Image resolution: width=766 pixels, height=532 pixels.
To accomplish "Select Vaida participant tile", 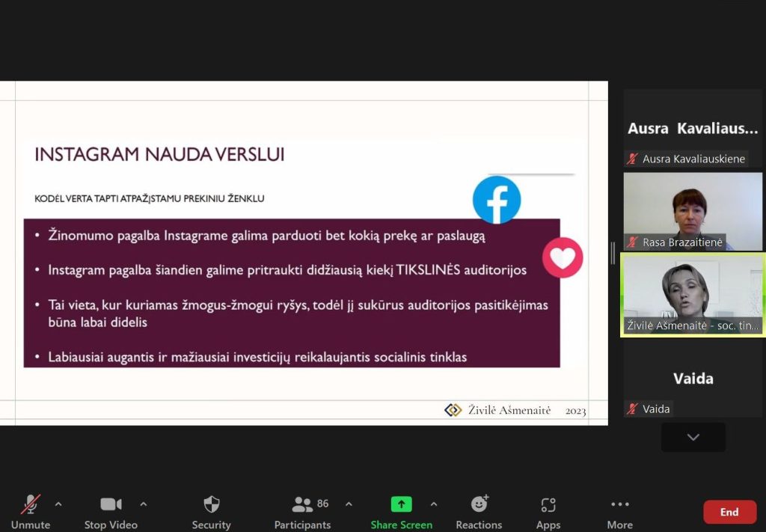I will [x=693, y=379].
